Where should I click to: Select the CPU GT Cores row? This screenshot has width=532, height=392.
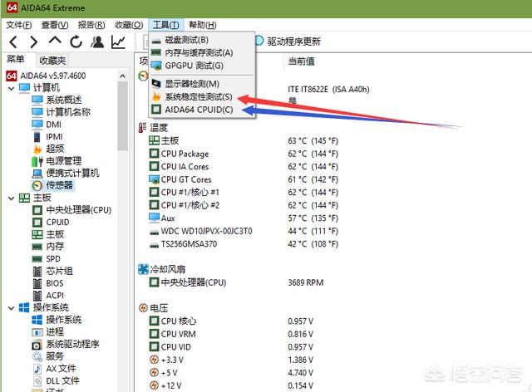[x=244, y=179]
